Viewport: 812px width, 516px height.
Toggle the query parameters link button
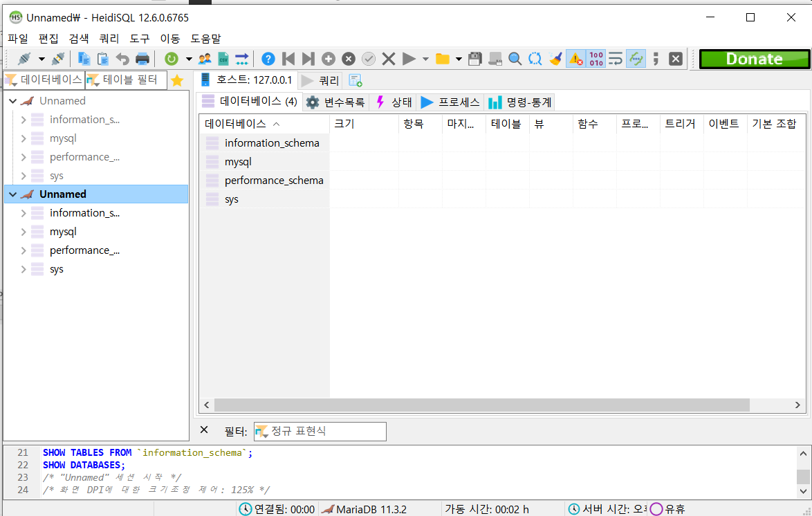tap(636, 59)
